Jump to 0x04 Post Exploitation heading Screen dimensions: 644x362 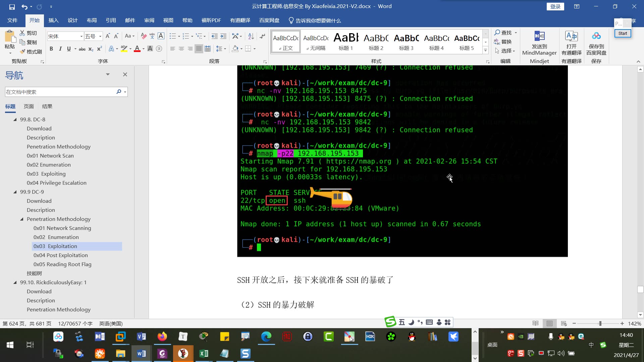pyautogui.click(x=60, y=255)
